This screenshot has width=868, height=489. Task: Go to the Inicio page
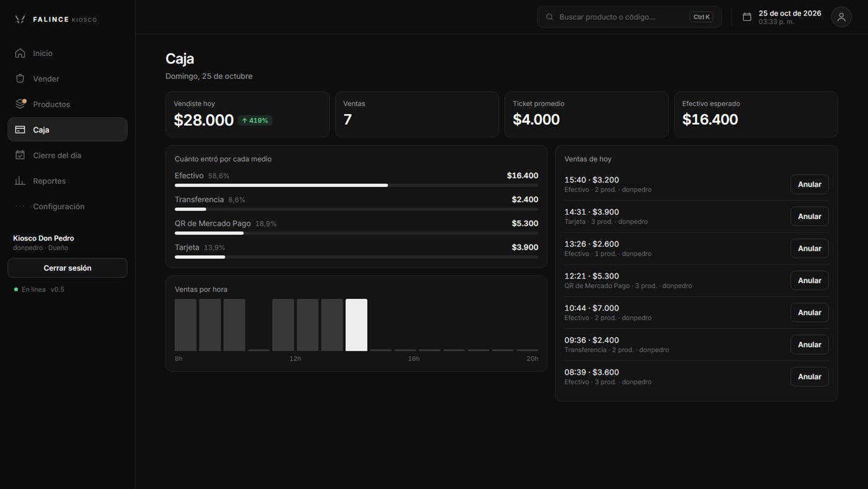(68, 53)
